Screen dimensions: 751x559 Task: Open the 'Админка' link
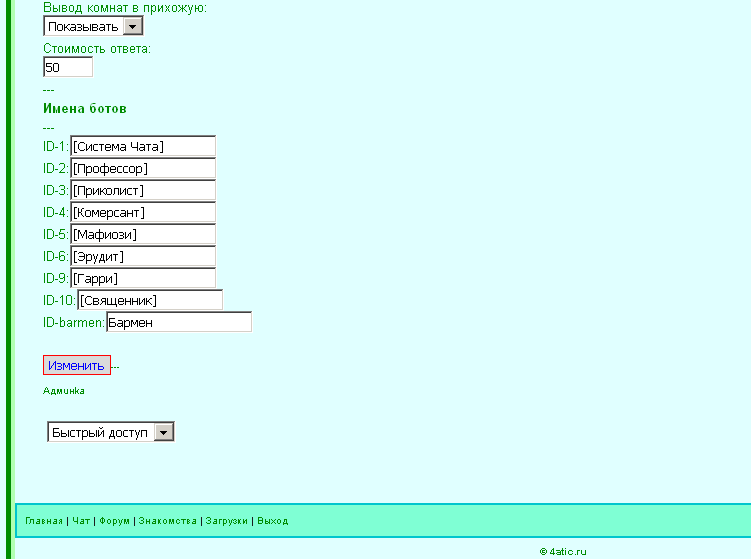coord(64,391)
